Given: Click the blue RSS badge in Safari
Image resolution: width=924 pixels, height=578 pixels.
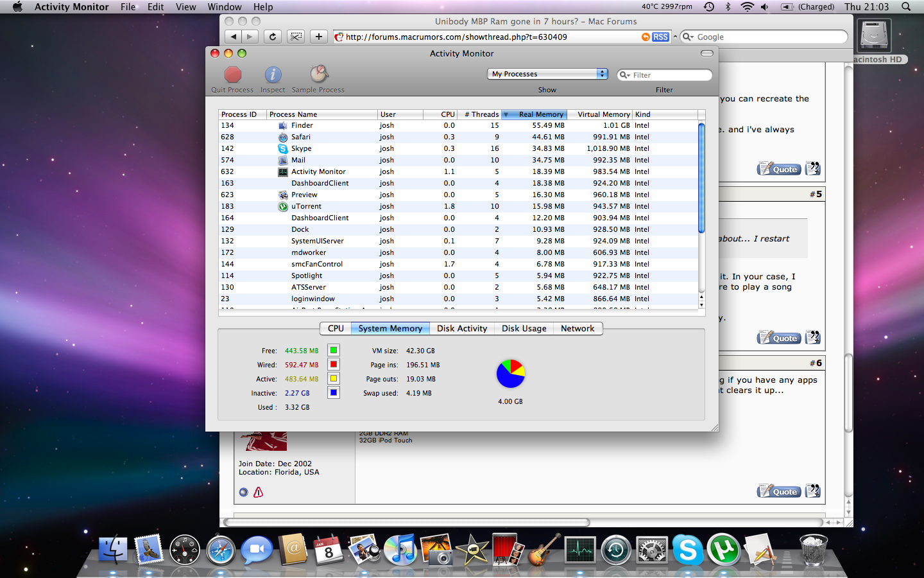Looking at the screenshot, I should (660, 37).
